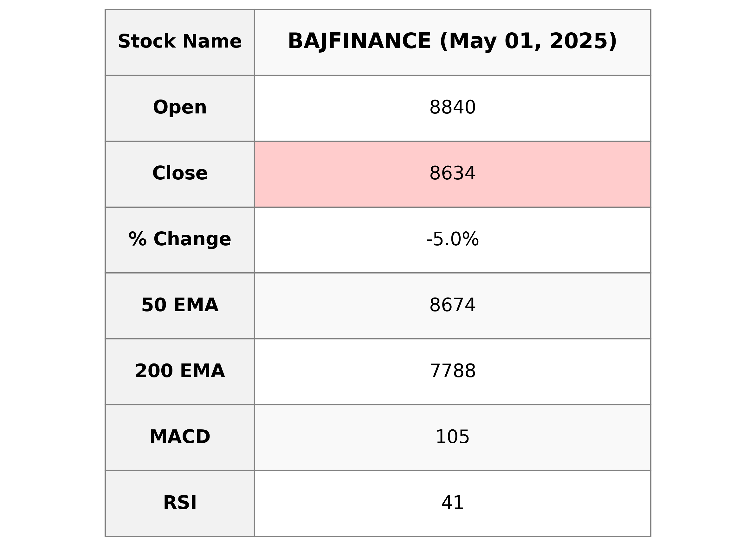
Task: Select the "200 EMA" row label
Action: (180, 371)
